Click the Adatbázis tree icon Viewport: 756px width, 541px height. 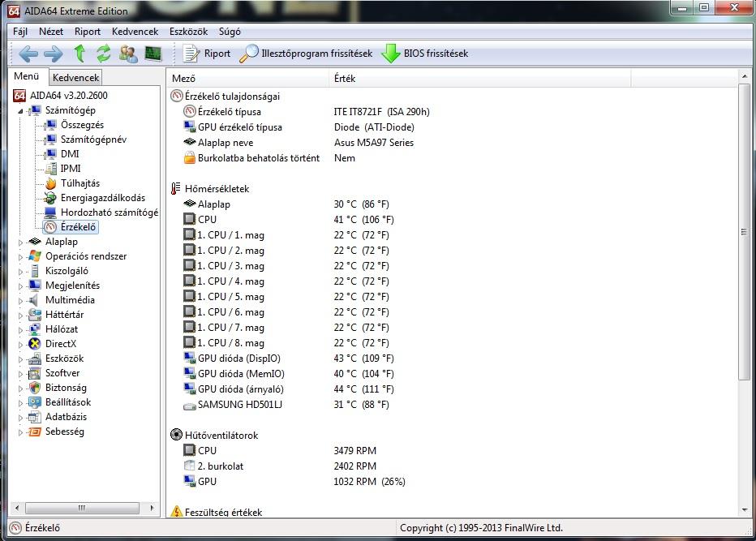pos(35,417)
